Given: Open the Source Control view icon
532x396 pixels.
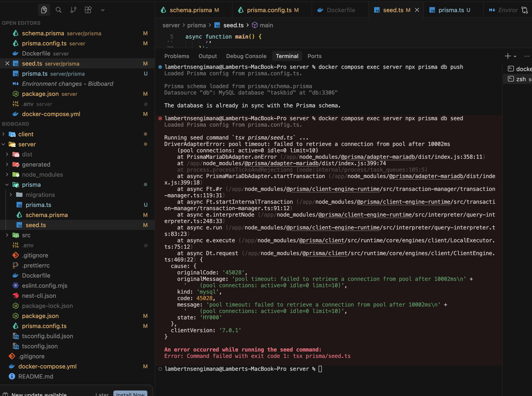Looking at the screenshot, I should (73, 10).
